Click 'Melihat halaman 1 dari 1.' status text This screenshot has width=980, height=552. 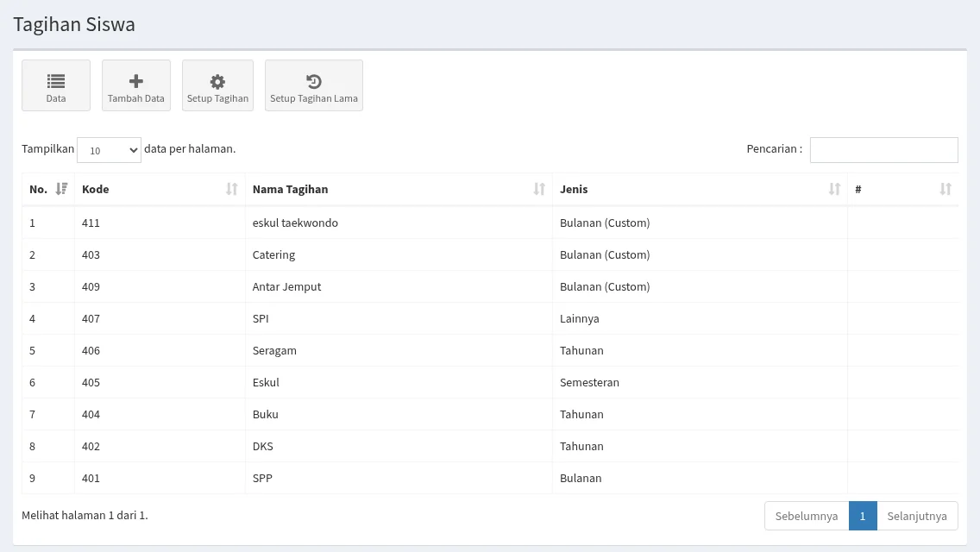tap(85, 515)
